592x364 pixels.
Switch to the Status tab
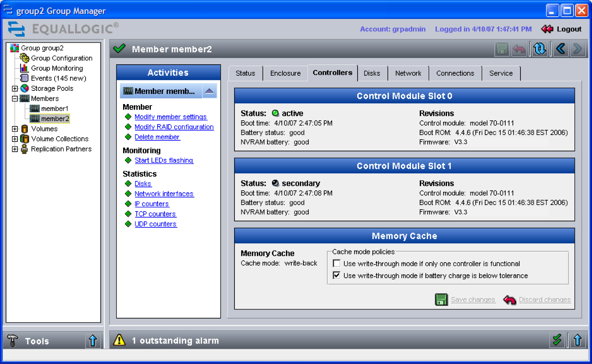(245, 73)
